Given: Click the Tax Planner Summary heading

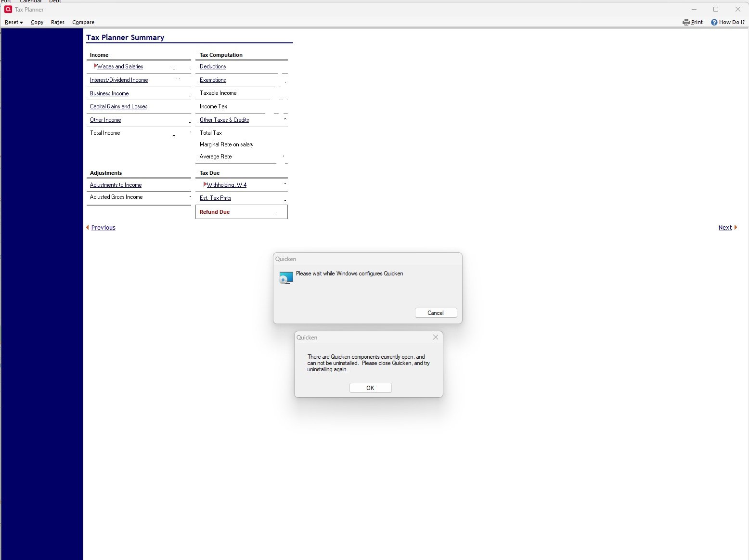Looking at the screenshot, I should point(125,38).
